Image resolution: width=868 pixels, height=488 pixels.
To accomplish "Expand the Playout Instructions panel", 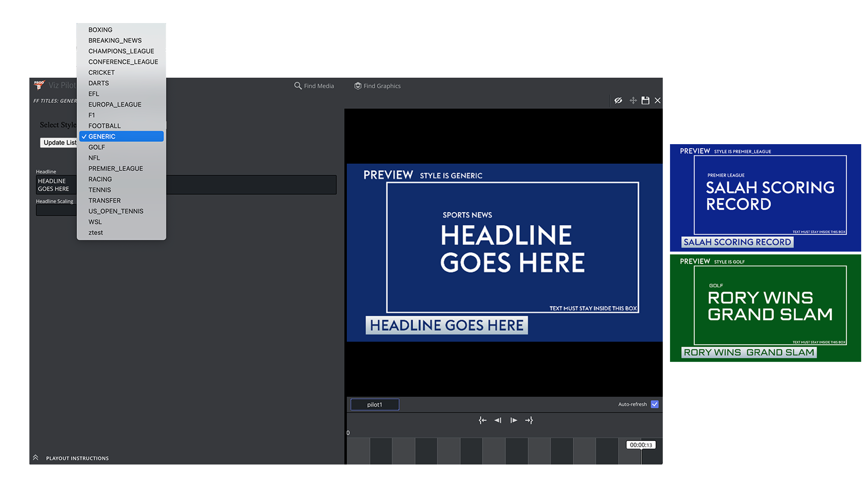I will 36,458.
